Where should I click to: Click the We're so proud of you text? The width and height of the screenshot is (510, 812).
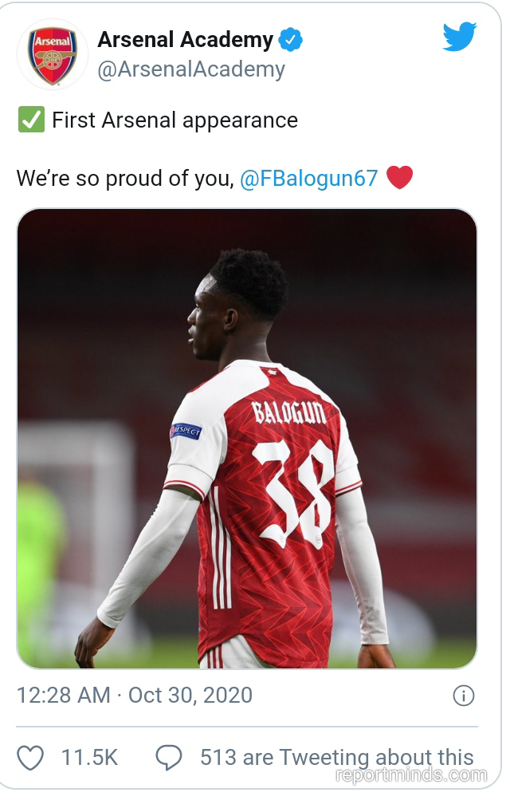coord(125,178)
